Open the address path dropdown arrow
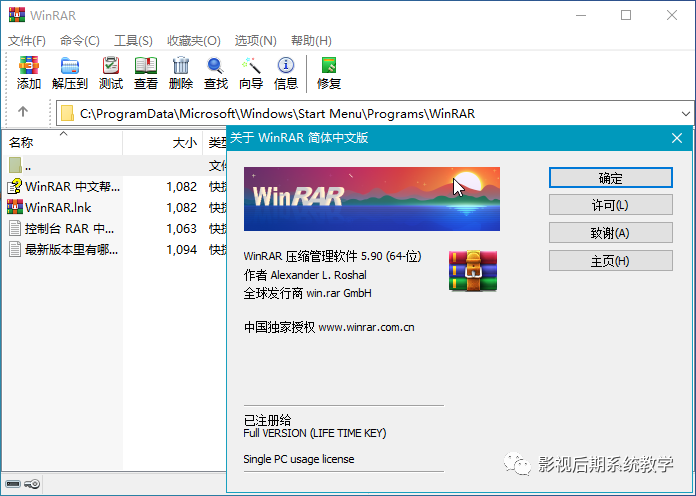Viewport: 696px width, 496px height. click(685, 114)
